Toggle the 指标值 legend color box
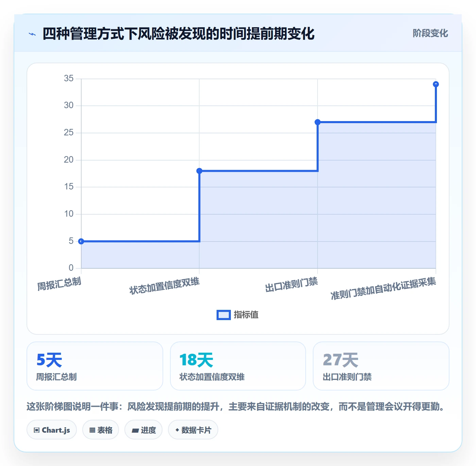 point(224,315)
